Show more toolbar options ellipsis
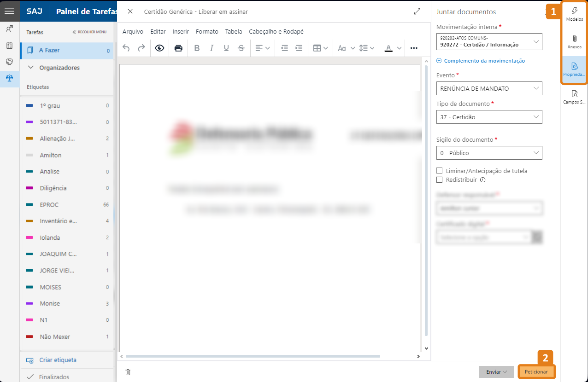The height and width of the screenshot is (382, 588). (414, 48)
